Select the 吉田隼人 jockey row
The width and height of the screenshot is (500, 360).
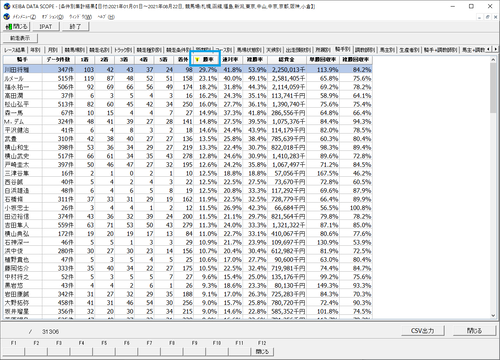[x=188, y=225]
